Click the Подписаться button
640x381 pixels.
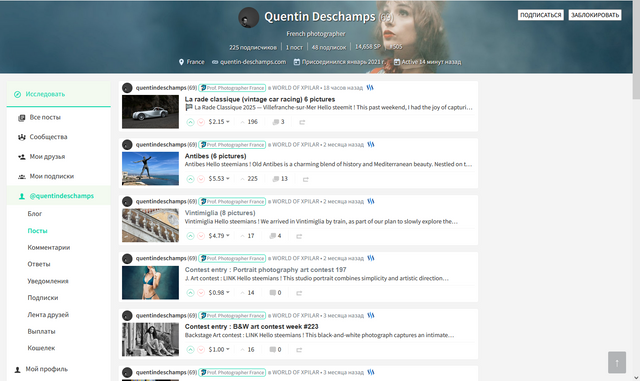540,15
